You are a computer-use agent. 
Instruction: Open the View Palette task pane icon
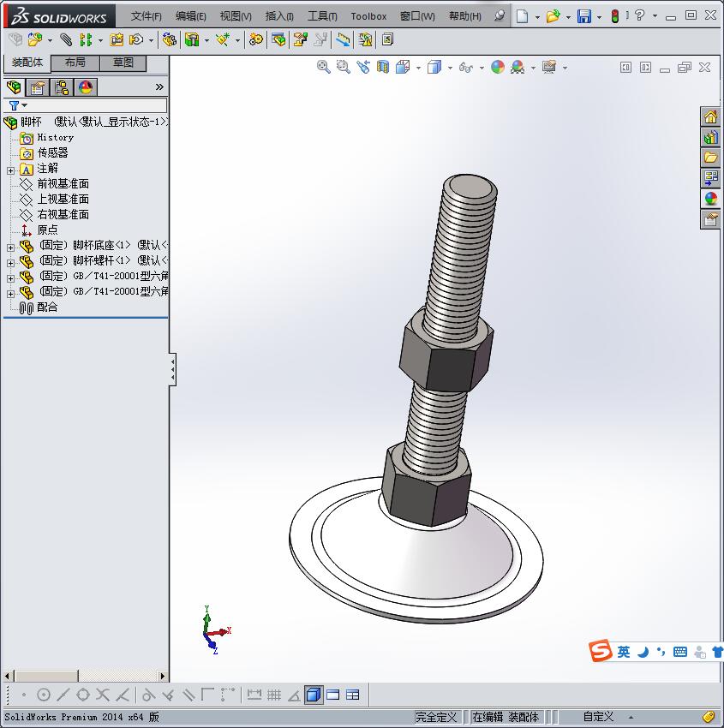710,178
